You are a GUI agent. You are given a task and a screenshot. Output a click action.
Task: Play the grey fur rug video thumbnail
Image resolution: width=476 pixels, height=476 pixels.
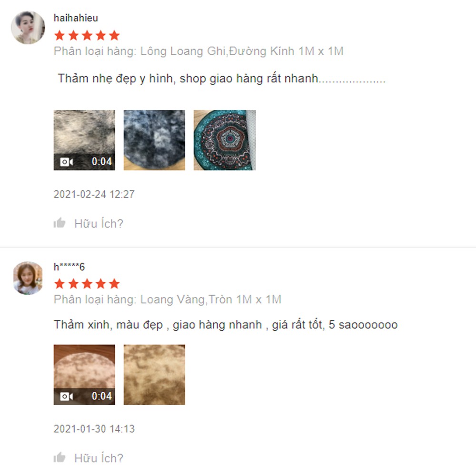coord(84,140)
